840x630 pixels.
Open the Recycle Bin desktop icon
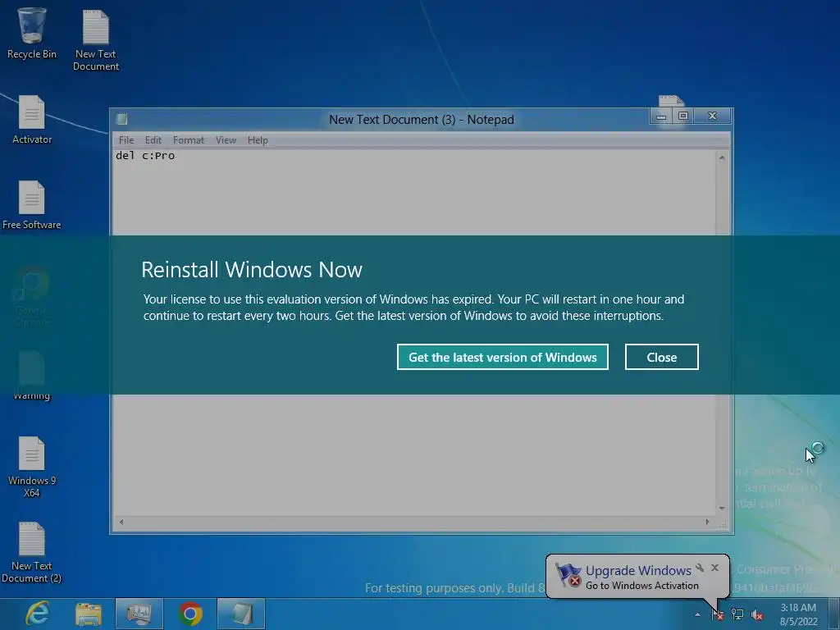point(32,33)
